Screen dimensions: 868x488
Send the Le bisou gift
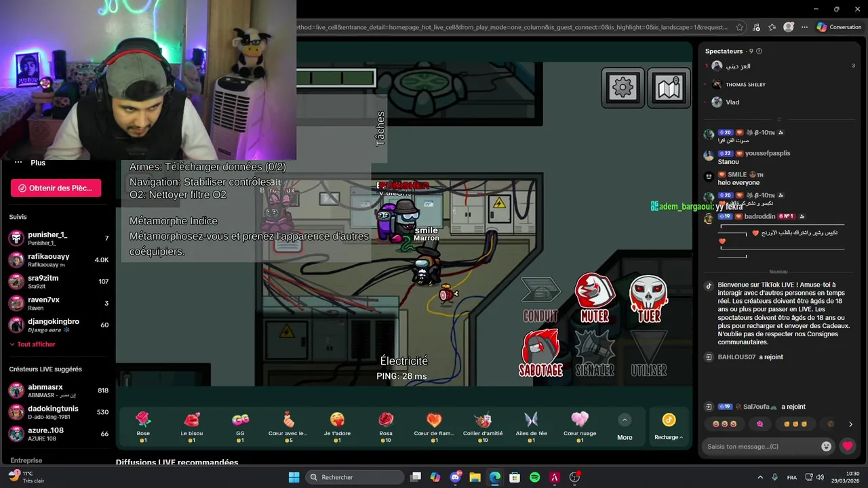coord(192,427)
